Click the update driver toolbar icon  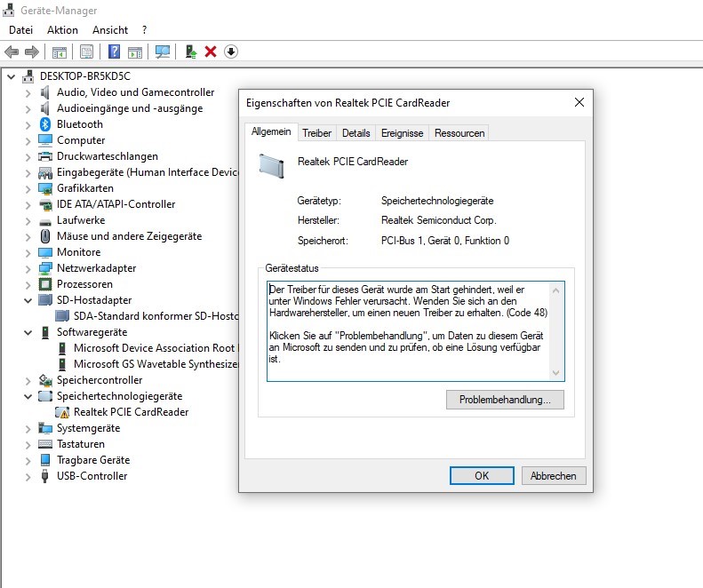[191, 52]
